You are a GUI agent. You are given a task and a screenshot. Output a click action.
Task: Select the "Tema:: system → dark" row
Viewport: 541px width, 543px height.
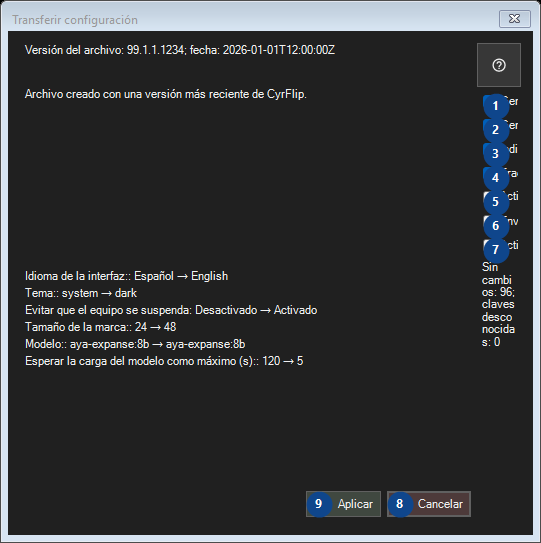click(x=81, y=293)
